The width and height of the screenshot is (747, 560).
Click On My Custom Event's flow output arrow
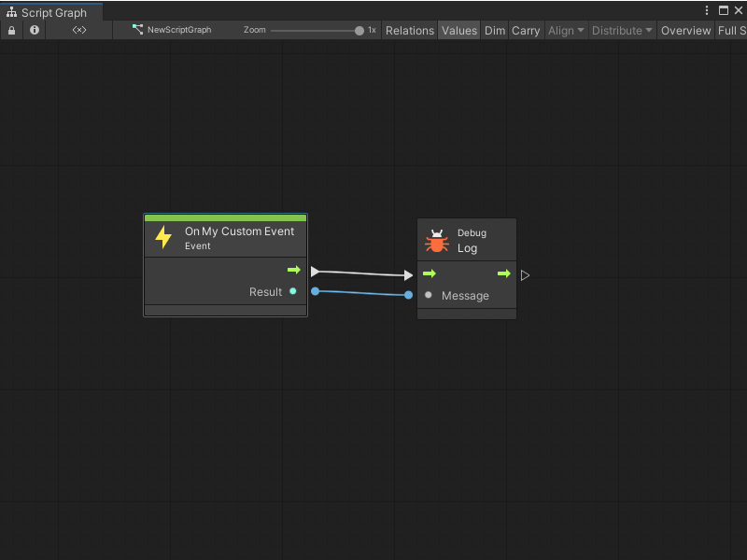[x=293, y=270]
